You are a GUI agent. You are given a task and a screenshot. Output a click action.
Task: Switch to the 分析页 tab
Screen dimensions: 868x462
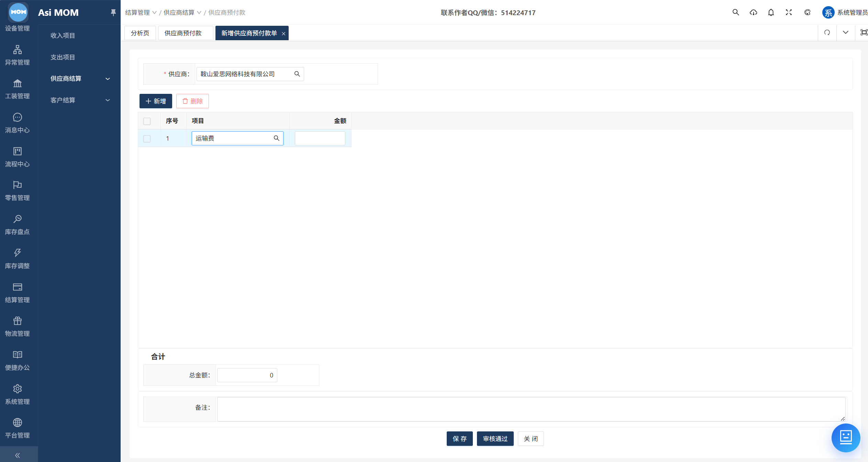(x=140, y=33)
